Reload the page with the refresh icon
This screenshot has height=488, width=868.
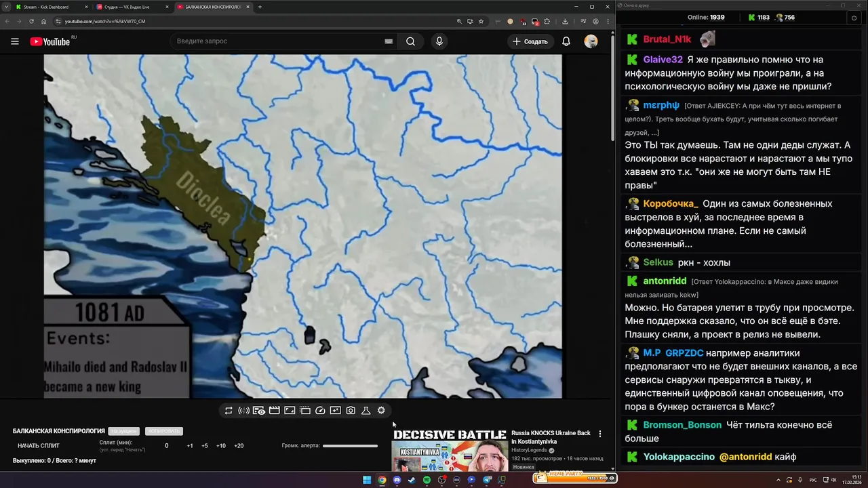(31, 21)
